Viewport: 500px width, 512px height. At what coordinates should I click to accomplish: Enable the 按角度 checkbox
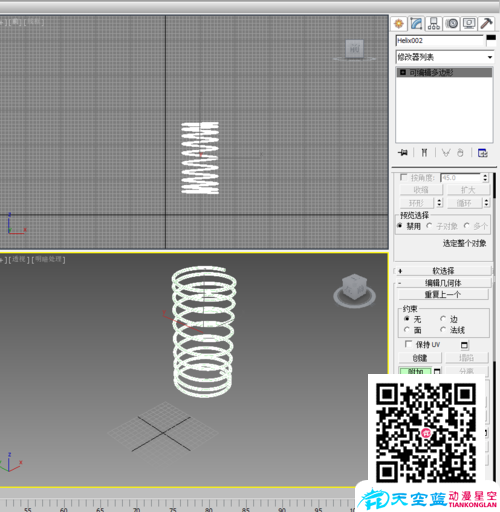(404, 177)
